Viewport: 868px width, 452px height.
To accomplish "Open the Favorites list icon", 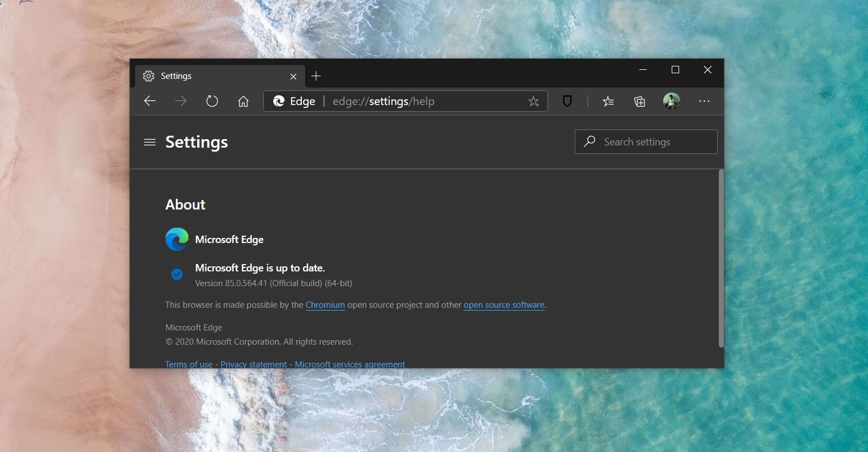I will click(608, 101).
